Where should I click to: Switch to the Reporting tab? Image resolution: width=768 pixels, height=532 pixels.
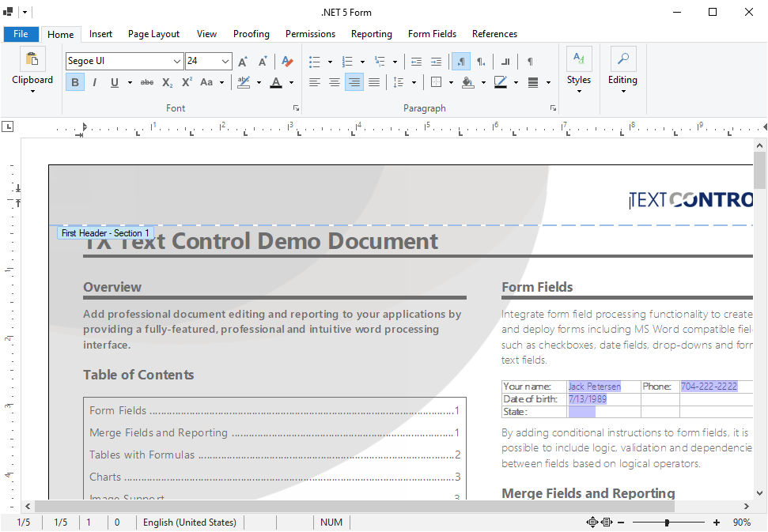372,34
